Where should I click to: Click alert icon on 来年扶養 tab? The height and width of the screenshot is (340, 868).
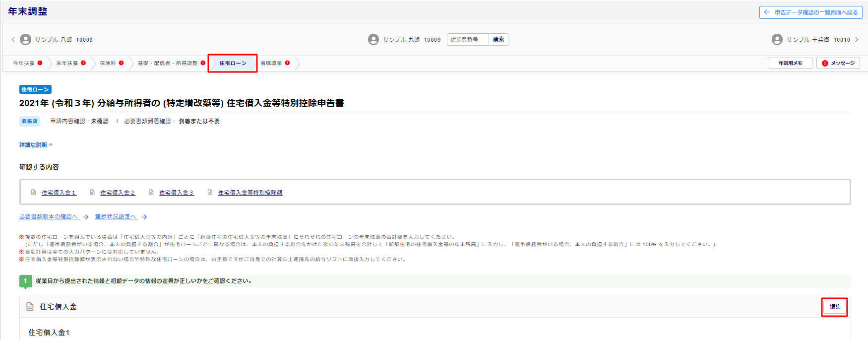click(83, 63)
